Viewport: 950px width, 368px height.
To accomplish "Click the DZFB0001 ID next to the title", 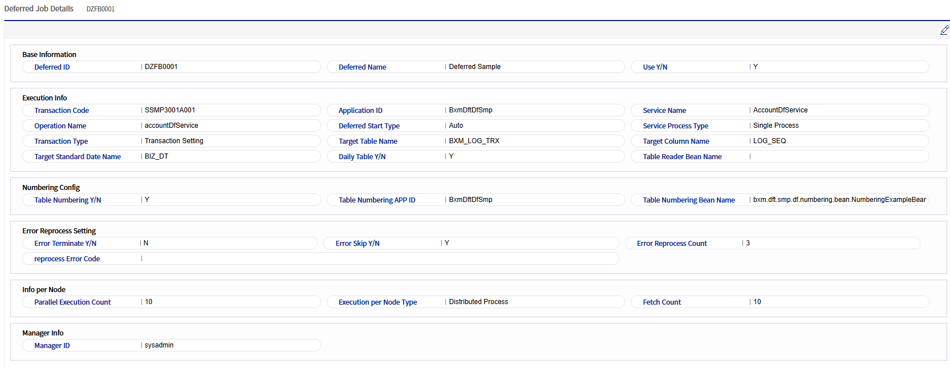I will [101, 10].
